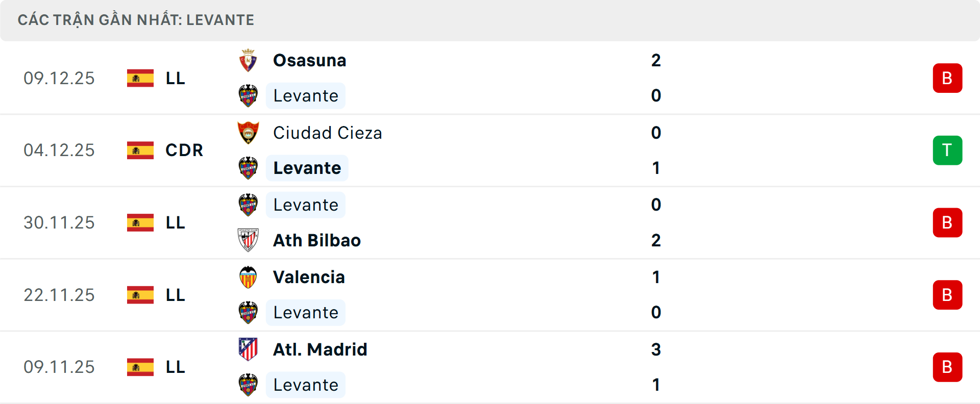Click the 30.11.25 match date
980x404 pixels.
(x=59, y=223)
